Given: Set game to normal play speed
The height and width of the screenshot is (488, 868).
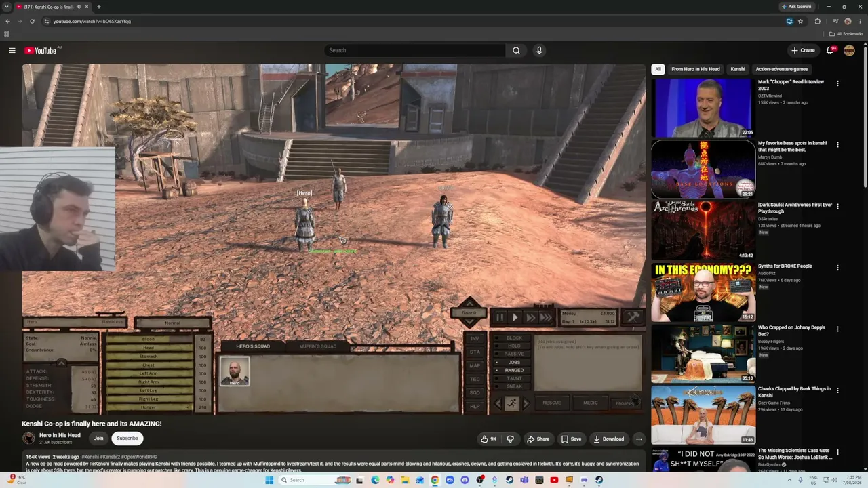Looking at the screenshot, I should pos(515,317).
